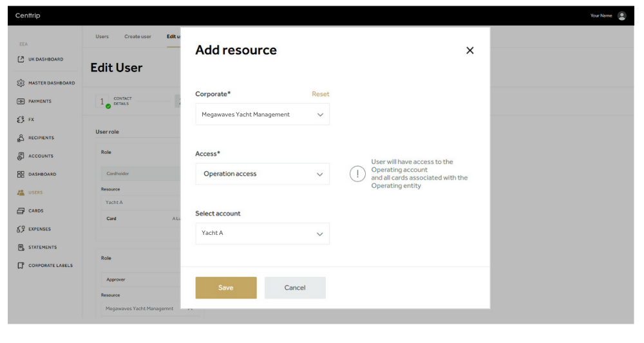Go to Corporate Labels menu item
This screenshot has height=343, width=644.
tap(50, 266)
